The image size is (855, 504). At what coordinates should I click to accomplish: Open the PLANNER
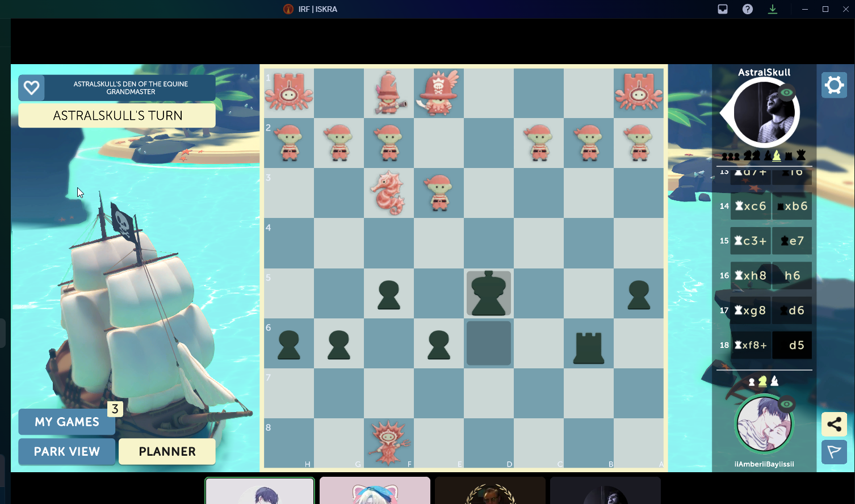(167, 452)
